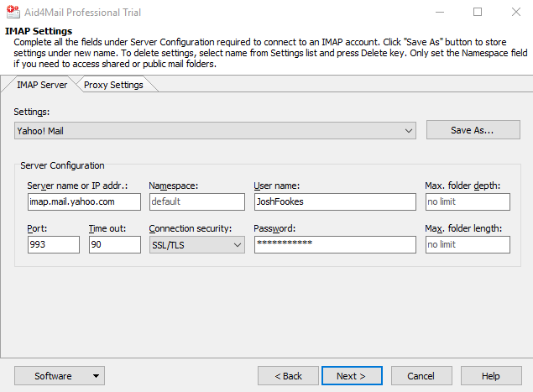This screenshot has width=533, height=392.
Task: Click the Port field showing 993
Action: (54, 245)
